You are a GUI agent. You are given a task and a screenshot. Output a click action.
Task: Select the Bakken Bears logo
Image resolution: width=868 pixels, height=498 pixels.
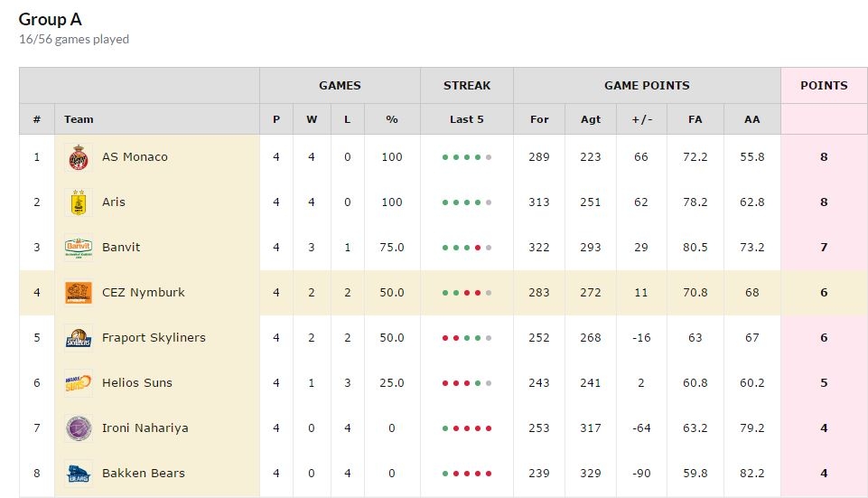click(x=78, y=473)
